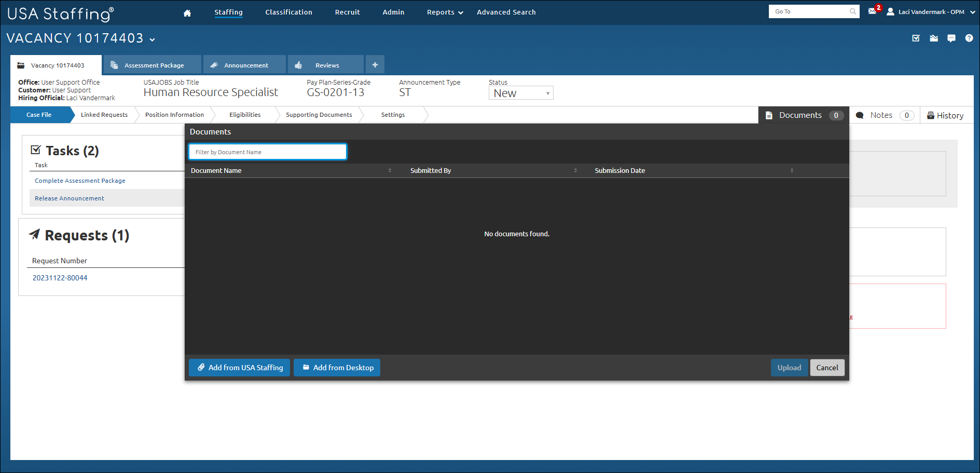Click the No documents found message
This screenshot has width=980, height=473.
[517, 234]
